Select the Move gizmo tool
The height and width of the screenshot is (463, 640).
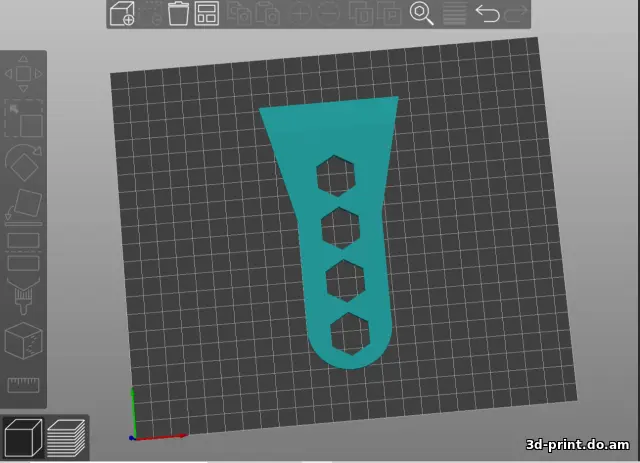[23, 74]
